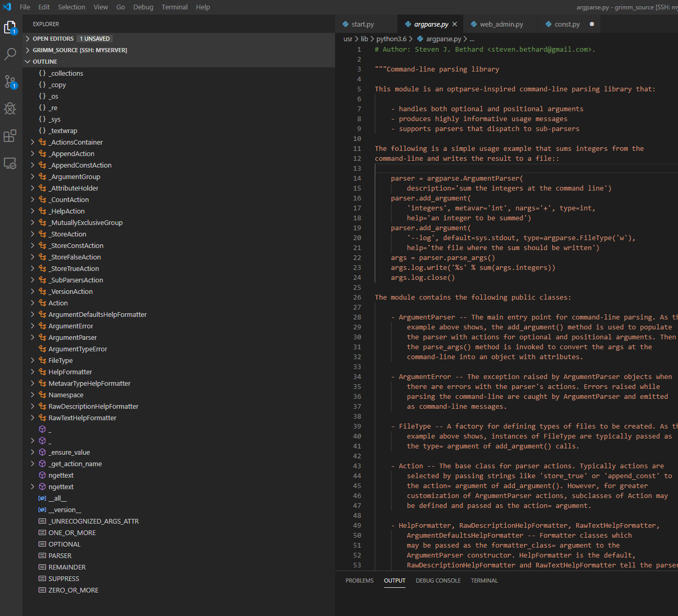The height and width of the screenshot is (616, 678).
Task: Open the Remote Explorer view
Action: [10, 163]
